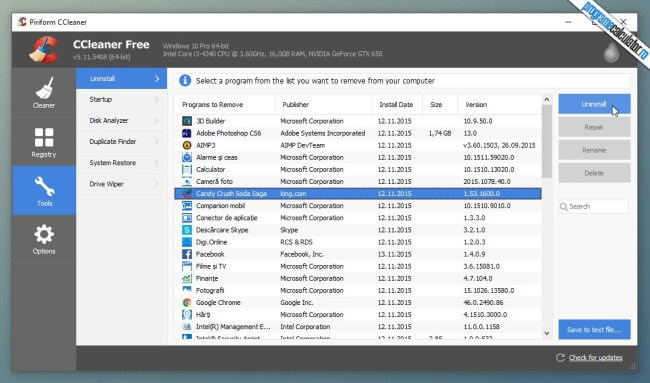Open the Disk Analyzer tab
This screenshot has width=650, height=383.
(x=121, y=121)
